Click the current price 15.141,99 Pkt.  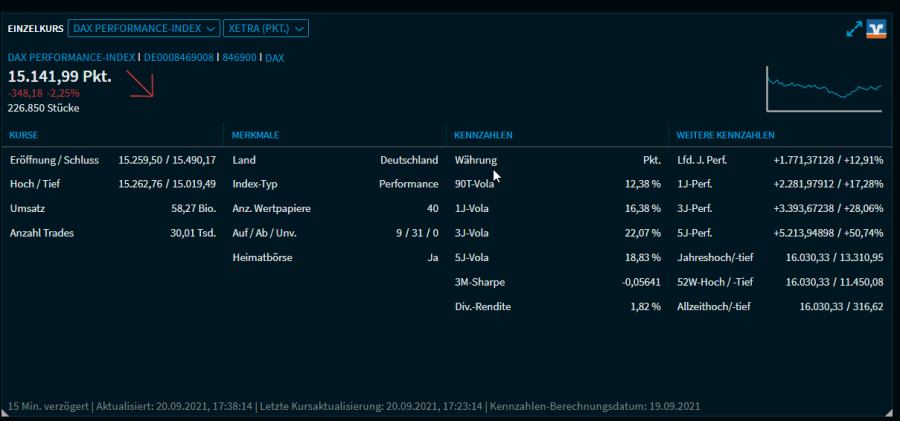(60, 76)
